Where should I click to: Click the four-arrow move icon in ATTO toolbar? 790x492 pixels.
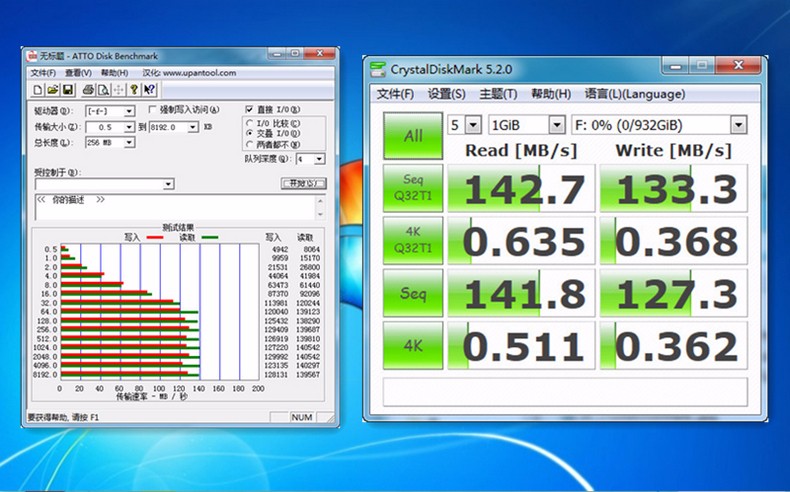point(118,90)
